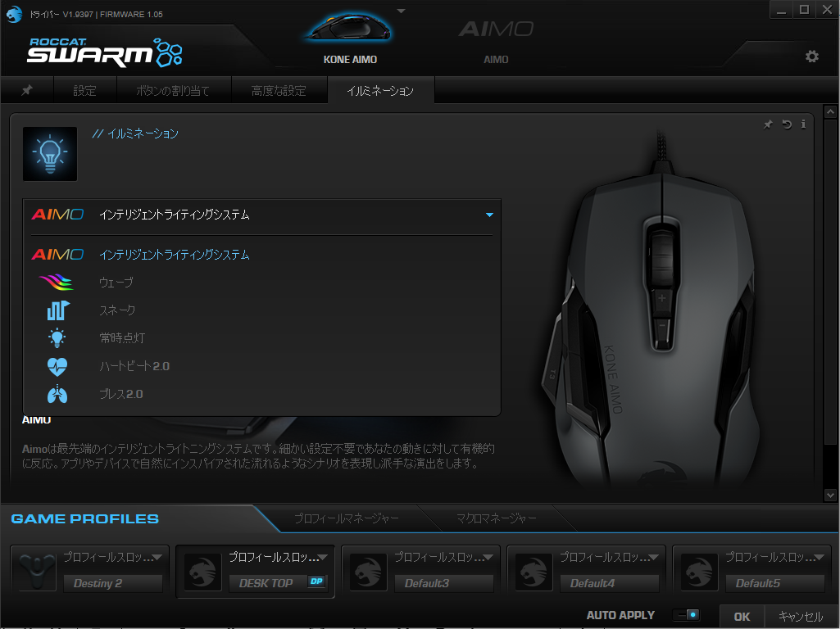The height and width of the screenshot is (629, 840).
Task: Click the Roccat Swarm logo
Action: coord(104,52)
